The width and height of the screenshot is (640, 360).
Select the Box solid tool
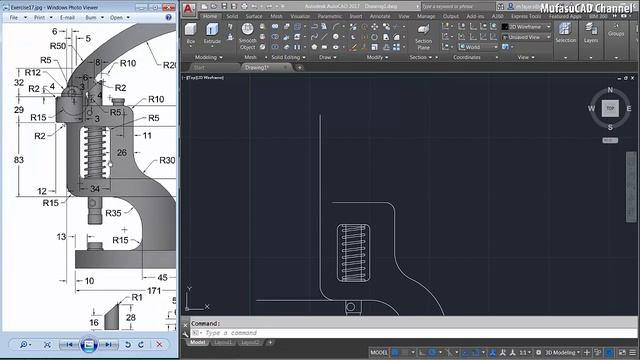pyautogui.click(x=191, y=33)
